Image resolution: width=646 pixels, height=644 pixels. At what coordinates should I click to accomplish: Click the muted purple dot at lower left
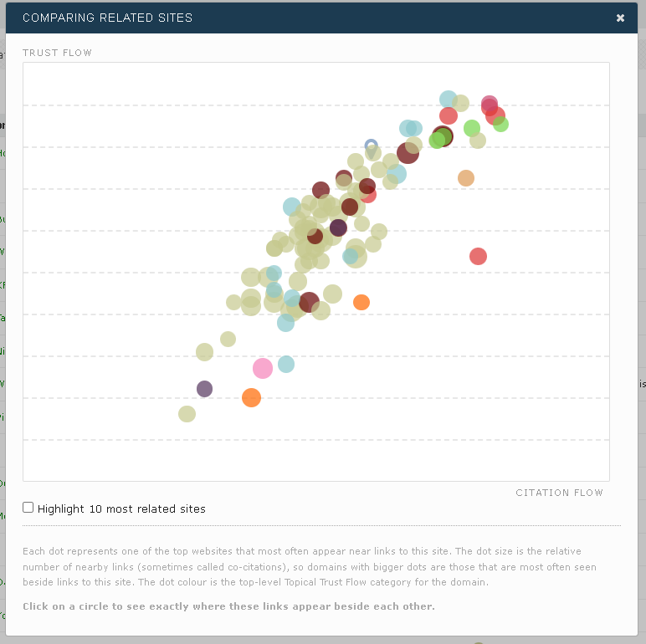click(204, 389)
